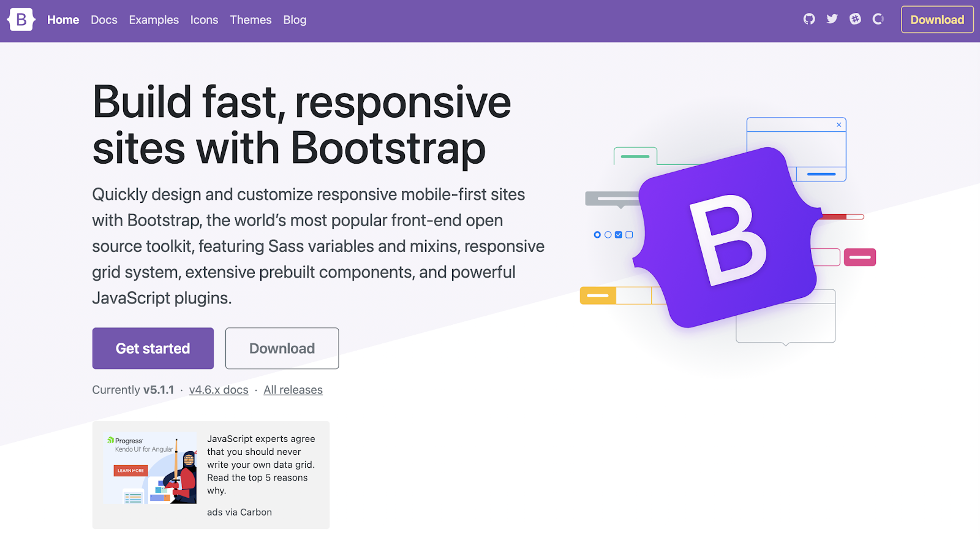Click the LEARN MORE button in the ad
Viewport: 980px width, 537px height.
[130, 471]
